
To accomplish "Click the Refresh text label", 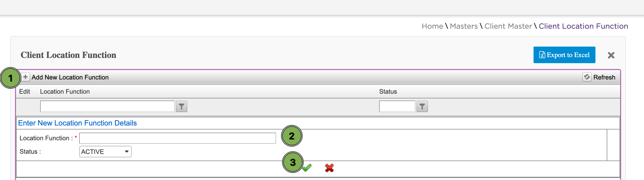I will pos(604,77).
